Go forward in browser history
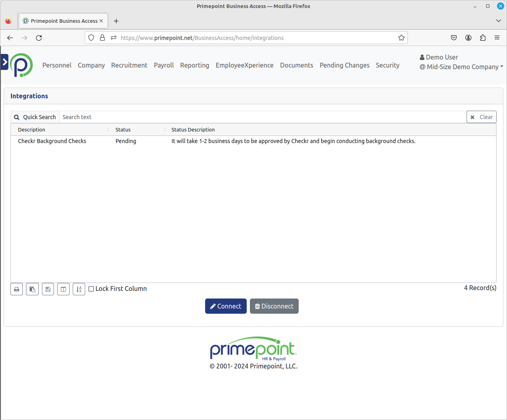Viewport: 507px width, 420px height. tap(24, 38)
